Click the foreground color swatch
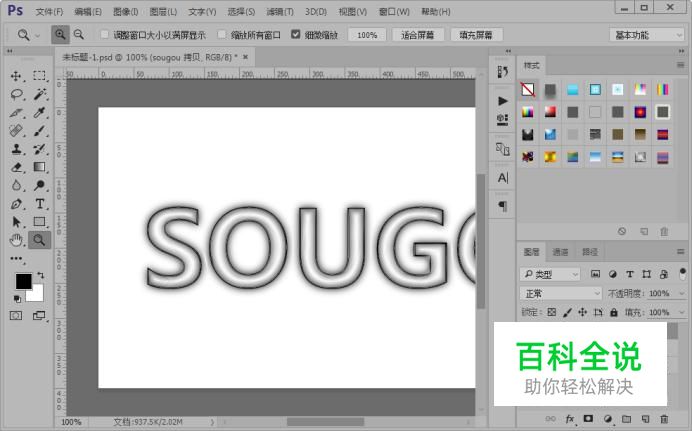Screen dimensions: 692x431 (x=23, y=281)
